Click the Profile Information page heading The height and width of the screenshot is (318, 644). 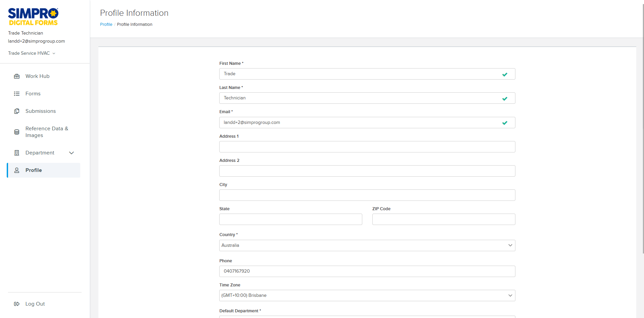pos(134,13)
